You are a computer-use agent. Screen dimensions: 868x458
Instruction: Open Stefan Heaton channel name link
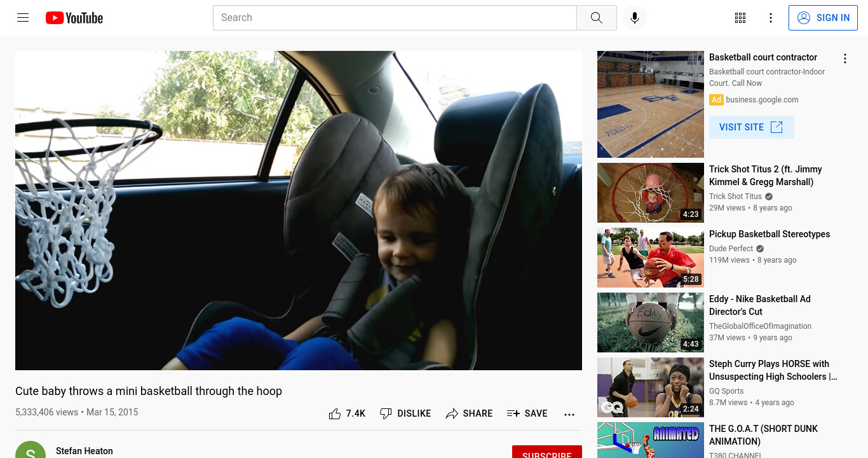tap(85, 450)
